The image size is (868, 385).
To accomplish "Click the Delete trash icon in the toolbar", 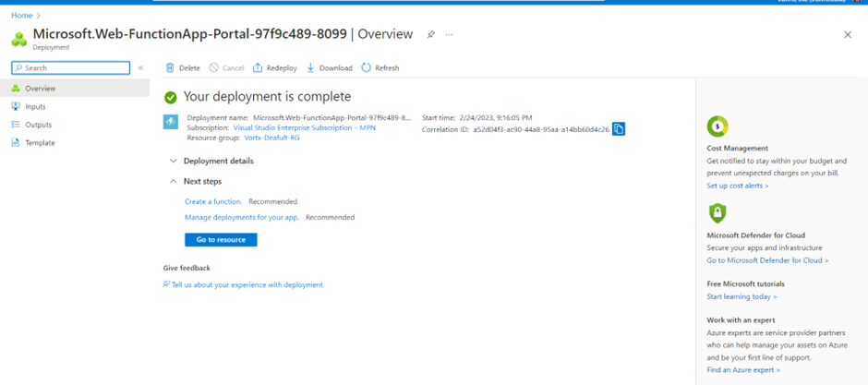I will 170,67.
